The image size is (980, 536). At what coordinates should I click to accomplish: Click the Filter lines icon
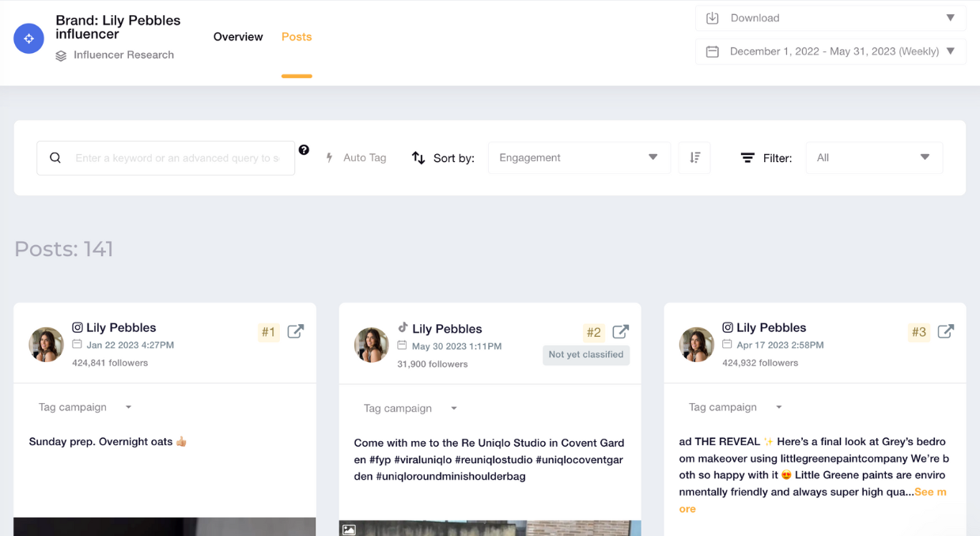pos(747,158)
